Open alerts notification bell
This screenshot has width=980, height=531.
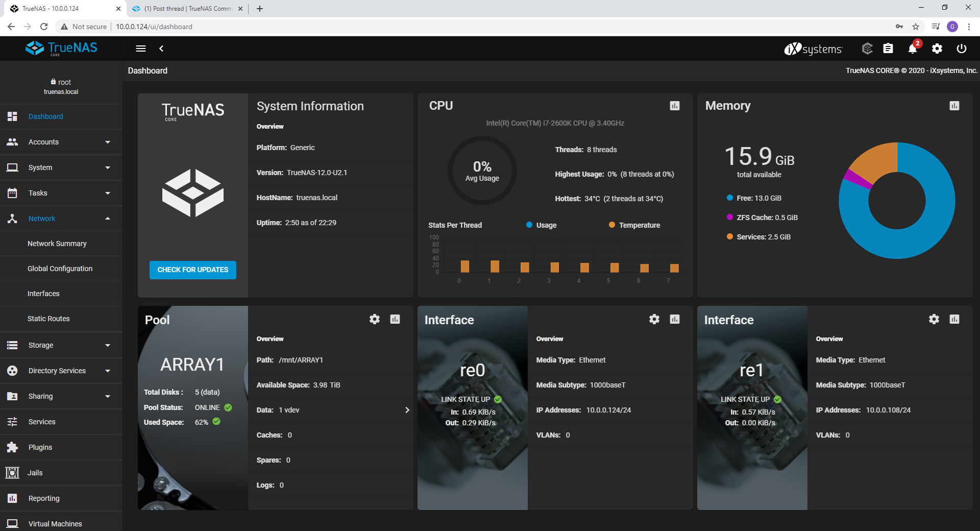(913, 49)
